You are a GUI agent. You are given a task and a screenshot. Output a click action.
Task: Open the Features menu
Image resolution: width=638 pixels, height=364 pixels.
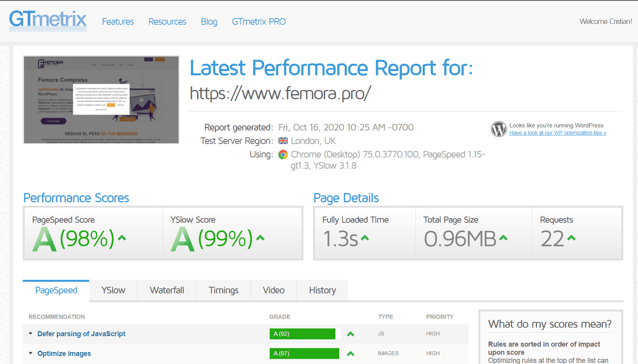pyautogui.click(x=118, y=22)
